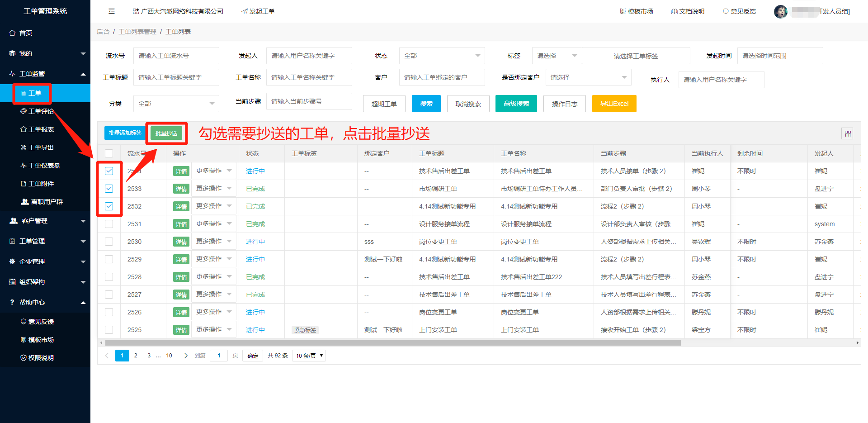Open 文档说明 in the top header

click(x=688, y=11)
